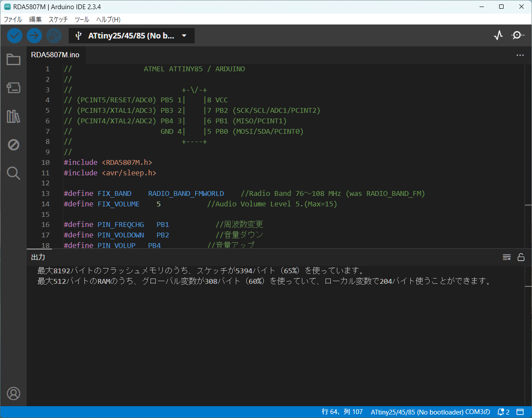Open the Serial Monitor
This screenshot has width=532, height=418.
coord(518,35)
